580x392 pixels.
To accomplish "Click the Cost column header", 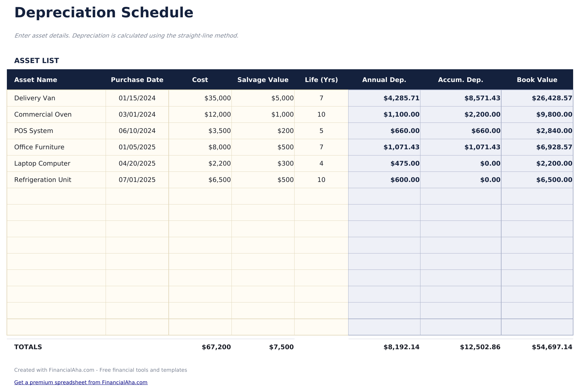I will (200, 79).
